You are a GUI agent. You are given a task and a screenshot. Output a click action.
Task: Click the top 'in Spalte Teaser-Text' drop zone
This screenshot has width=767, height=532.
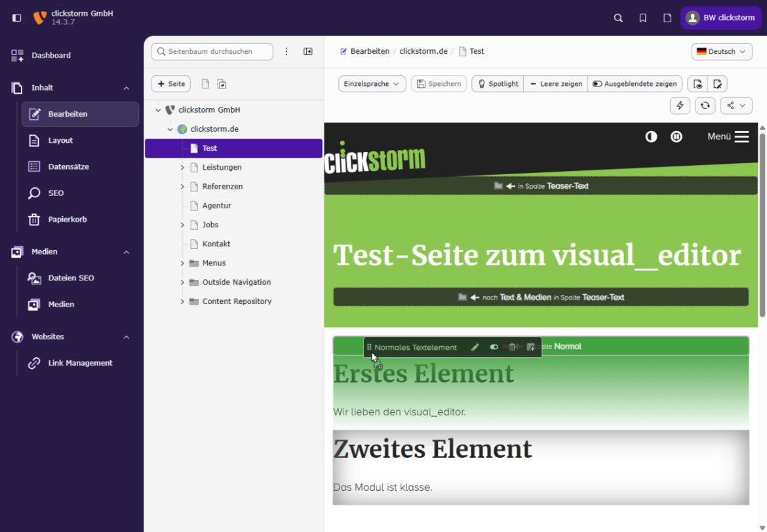click(541, 186)
